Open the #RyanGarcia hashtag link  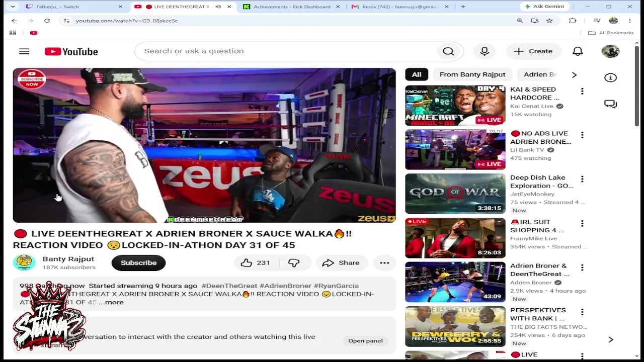pos(336,286)
